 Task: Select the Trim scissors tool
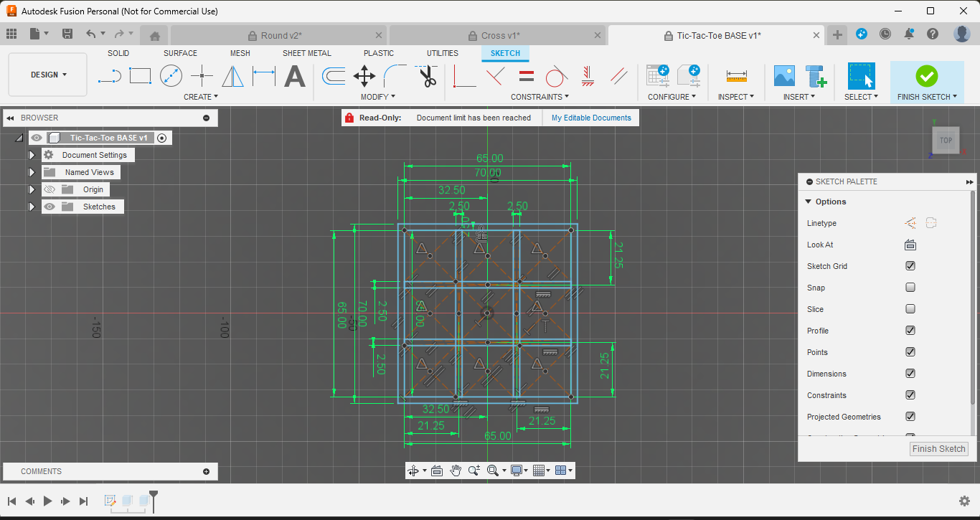pyautogui.click(x=428, y=75)
